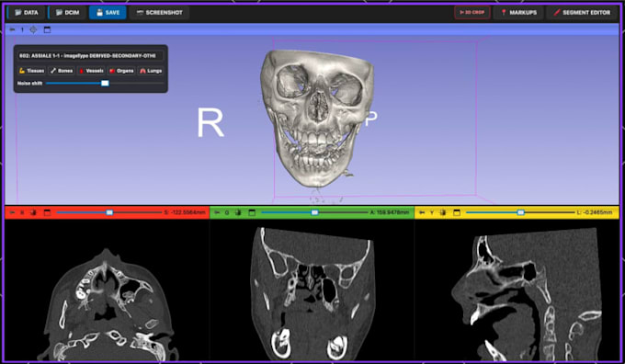Image resolution: width=625 pixels, height=364 pixels.
Task: Pin the yellow sagittal slice bar
Action: tap(422, 213)
